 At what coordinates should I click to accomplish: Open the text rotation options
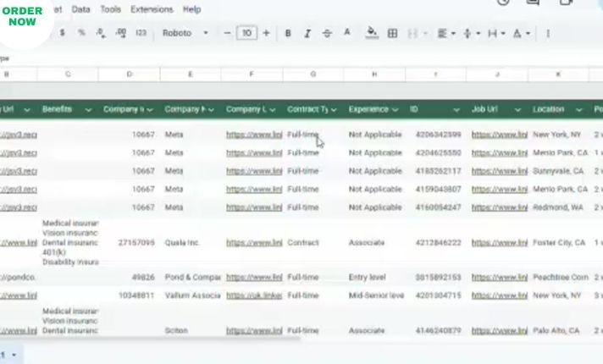point(521,34)
